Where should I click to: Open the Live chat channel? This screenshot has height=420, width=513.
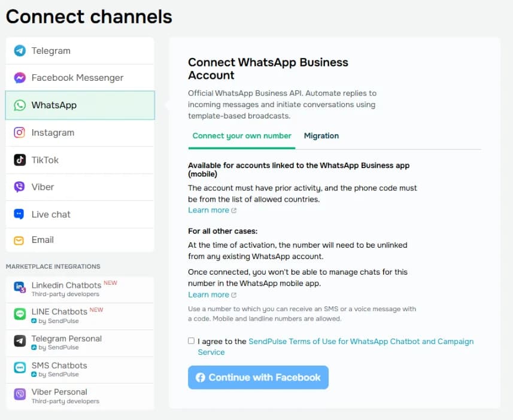click(80, 214)
